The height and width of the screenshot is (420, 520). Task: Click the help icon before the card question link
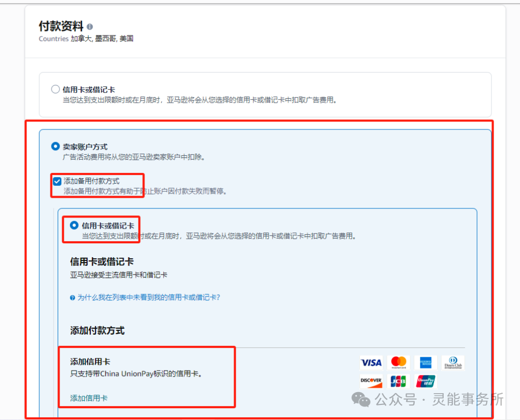[x=71, y=297]
